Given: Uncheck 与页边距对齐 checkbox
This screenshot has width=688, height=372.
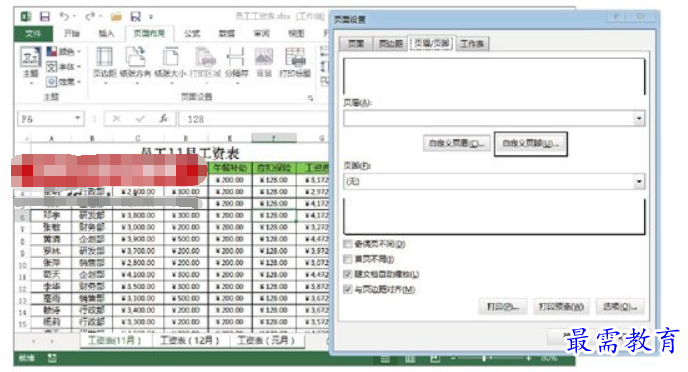Looking at the screenshot, I should 348,289.
